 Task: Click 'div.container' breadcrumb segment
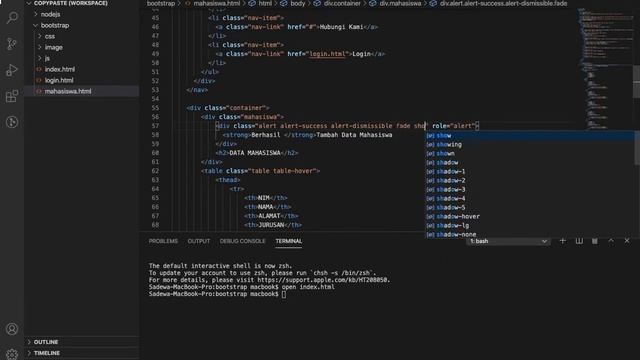(342, 3)
